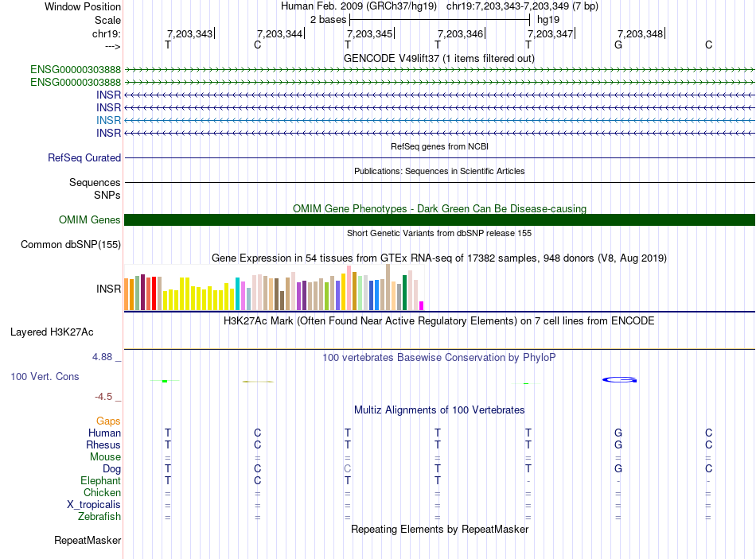The image size is (756, 559).
Task: Click the RepeatMasker track label
Action: click(x=88, y=541)
